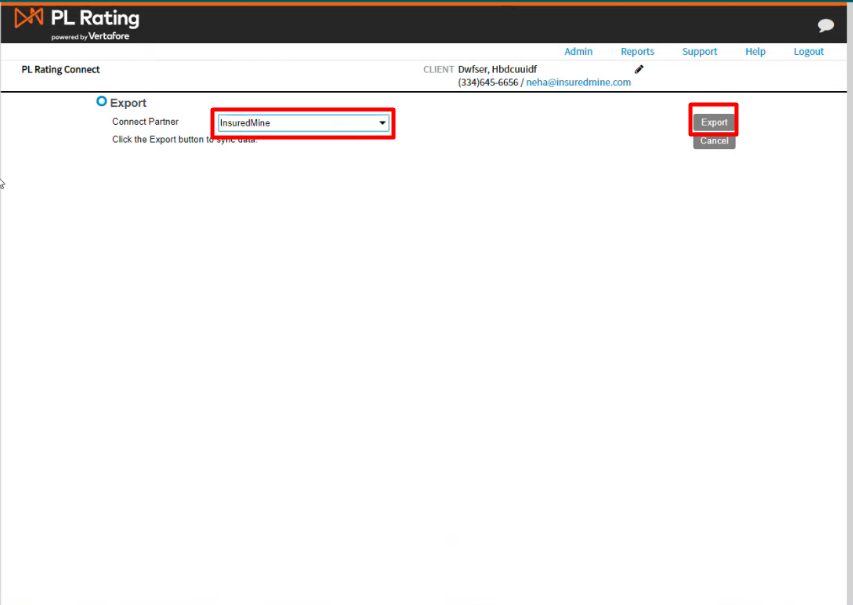853x605 pixels.
Task: Click the phone number (334)645-6656
Action: 488,82
